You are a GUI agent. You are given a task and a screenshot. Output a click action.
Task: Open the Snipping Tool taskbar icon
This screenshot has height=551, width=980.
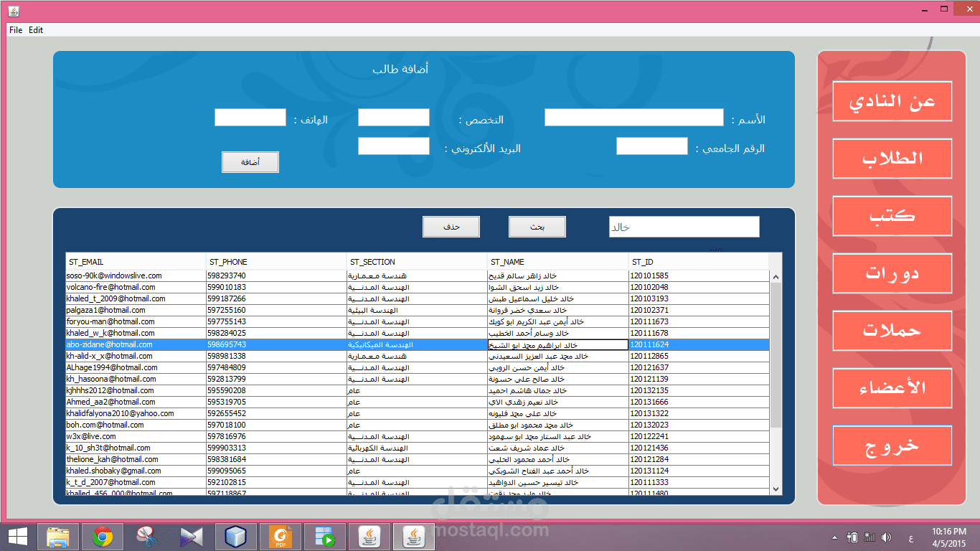(x=147, y=537)
